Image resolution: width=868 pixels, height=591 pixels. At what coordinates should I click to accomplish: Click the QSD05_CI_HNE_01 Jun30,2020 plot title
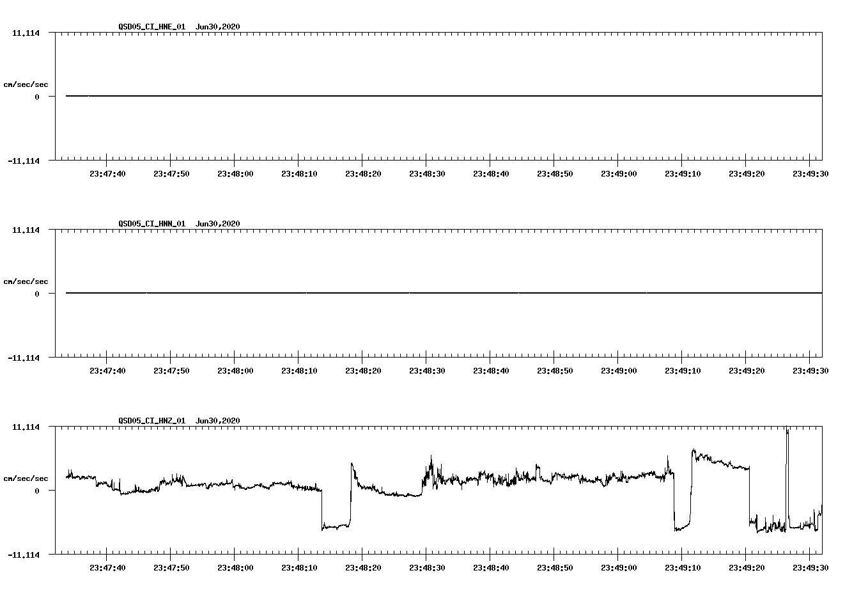pos(179,26)
